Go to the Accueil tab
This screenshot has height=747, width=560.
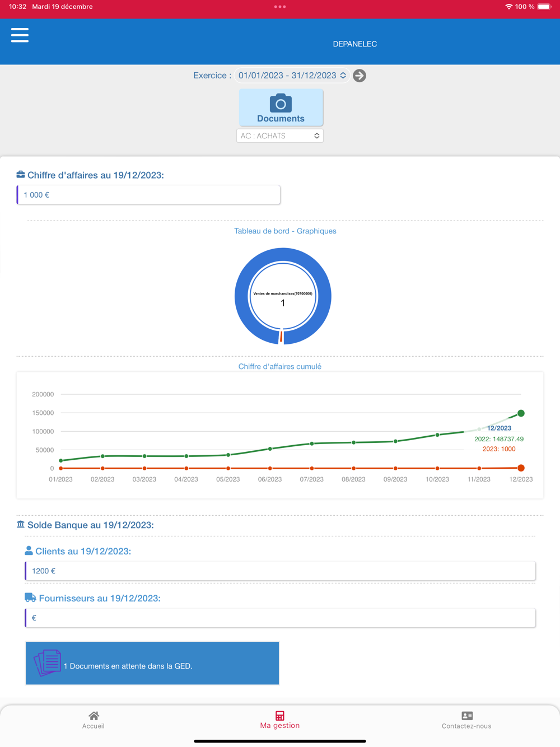[x=94, y=720]
